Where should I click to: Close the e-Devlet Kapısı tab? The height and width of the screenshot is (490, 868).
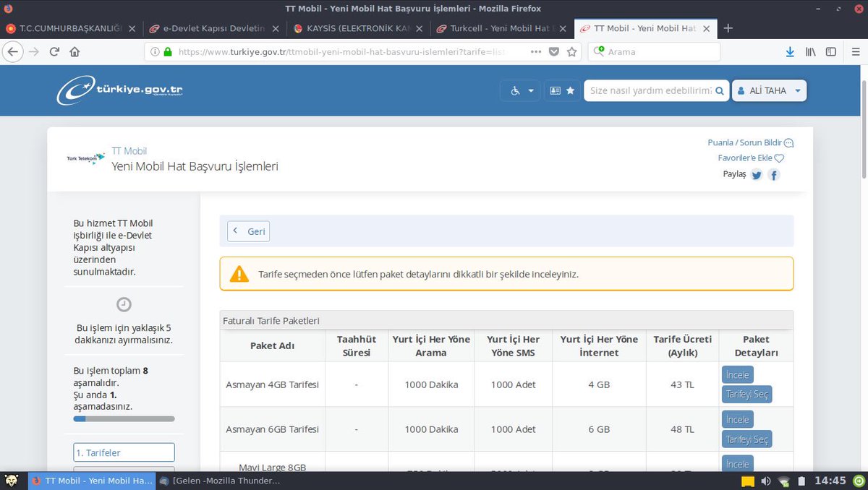[x=275, y=29]
